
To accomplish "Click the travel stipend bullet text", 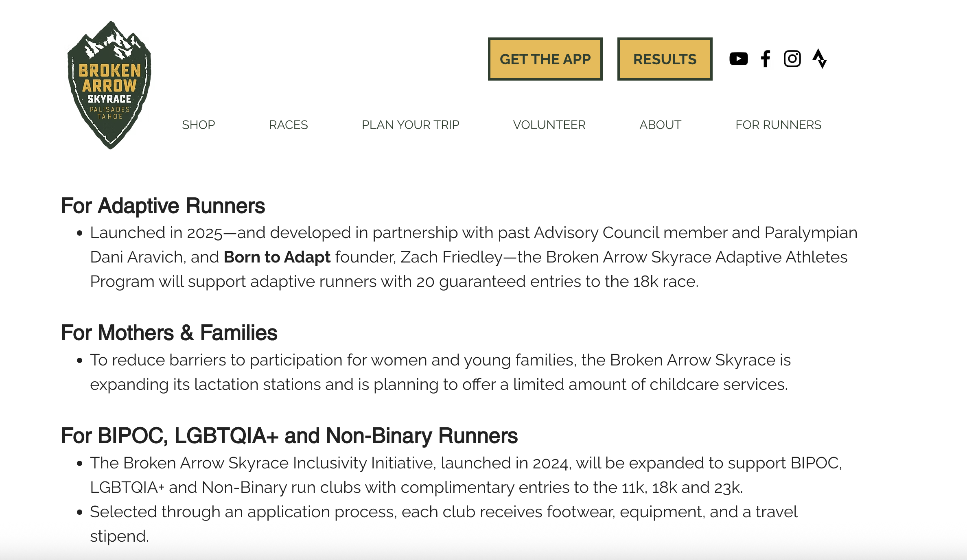I will pos(444,524).
